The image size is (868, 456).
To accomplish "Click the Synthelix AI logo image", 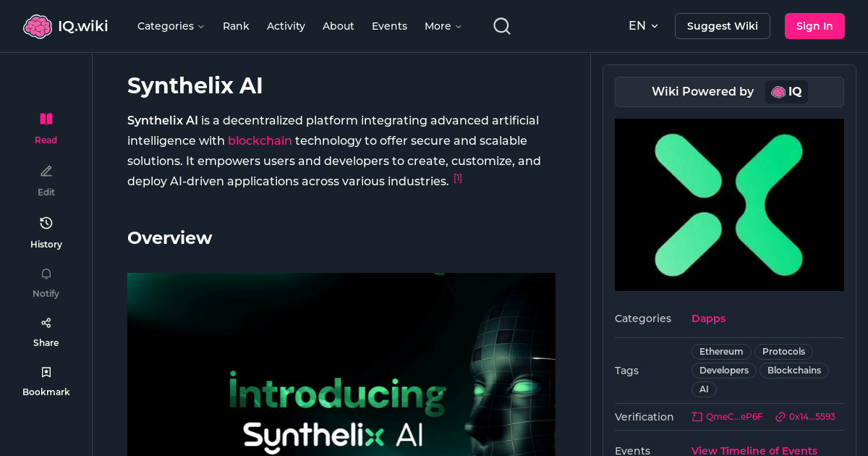I will pyautogui.click(x=729, y=204).
